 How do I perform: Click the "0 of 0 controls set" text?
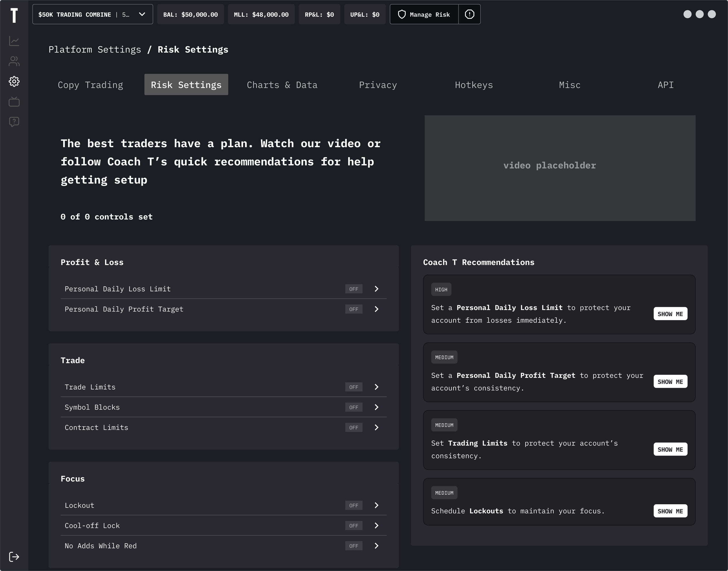click(107, 217)
